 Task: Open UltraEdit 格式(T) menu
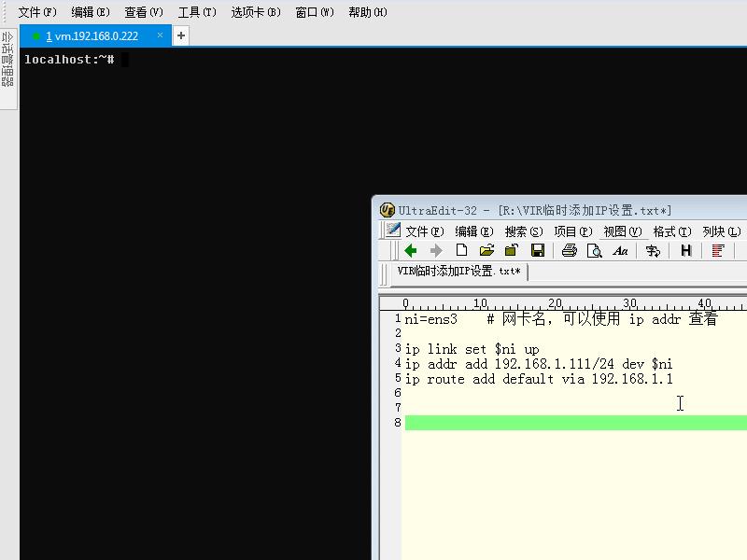(x=671, y=231)
